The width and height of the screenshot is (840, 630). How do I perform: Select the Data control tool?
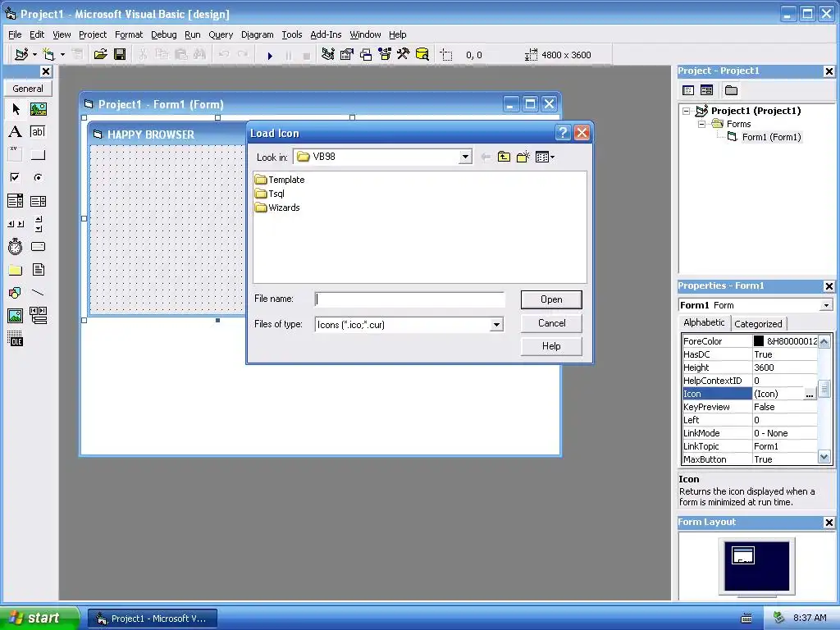point(38,316)
